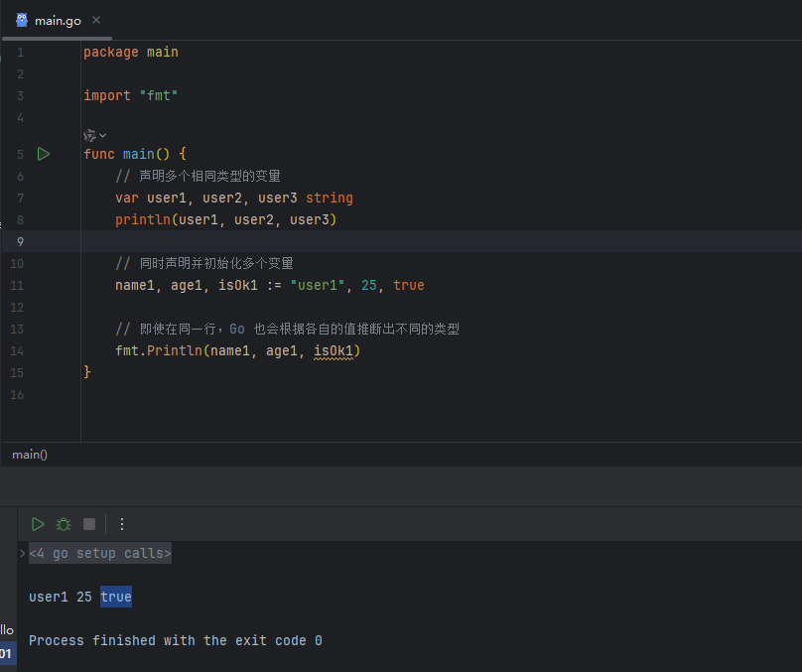This screenshot has width=802, height=672.
Task: Click println call on line 8
Action: [x=225, y=220]
